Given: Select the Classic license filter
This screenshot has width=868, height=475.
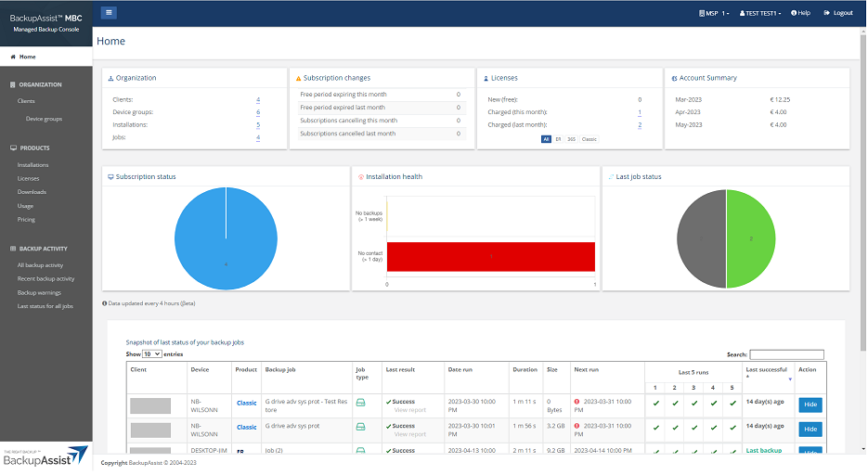Looking at the screenshot, I should click(589, 139).
